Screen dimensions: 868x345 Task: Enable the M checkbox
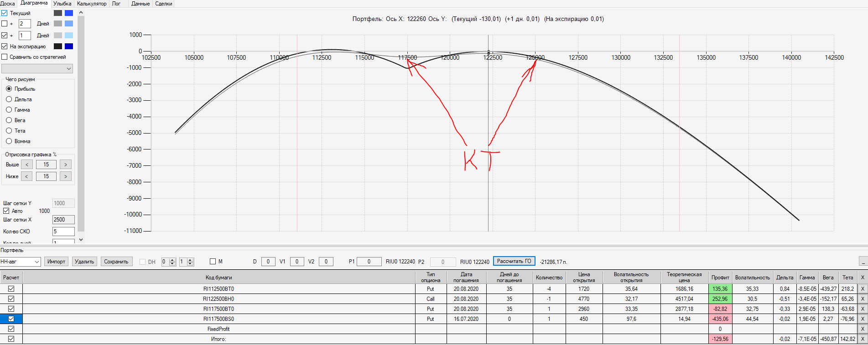tap(213, 262)
